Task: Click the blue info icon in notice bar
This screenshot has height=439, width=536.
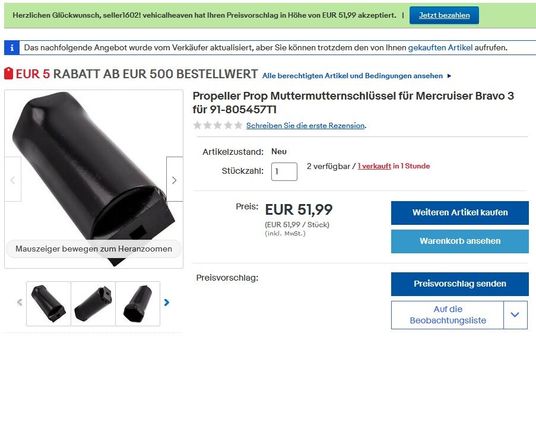Action: pos(12,48)
